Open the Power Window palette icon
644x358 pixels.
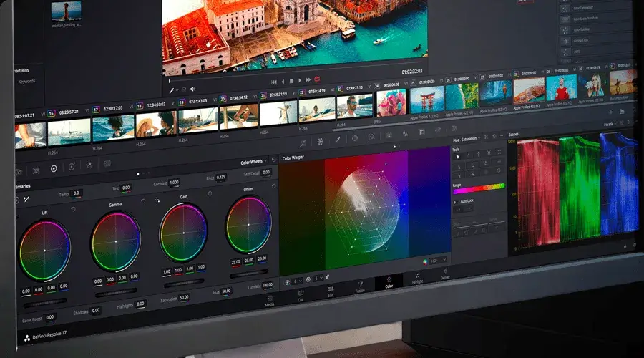click(x=354, y=138)
